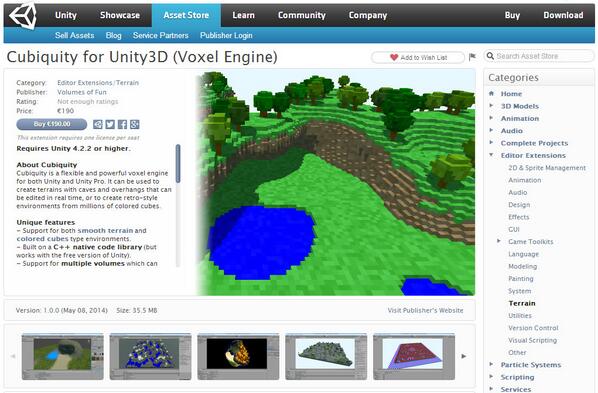Open Terrain category link in details
The width and height of the screenshot is (598, 393).
127,82
